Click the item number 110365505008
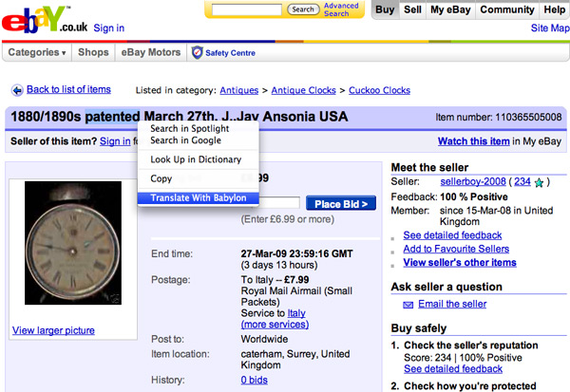Image resolution: width=570 pixels, height=392 pixels. tap(528, 117)
